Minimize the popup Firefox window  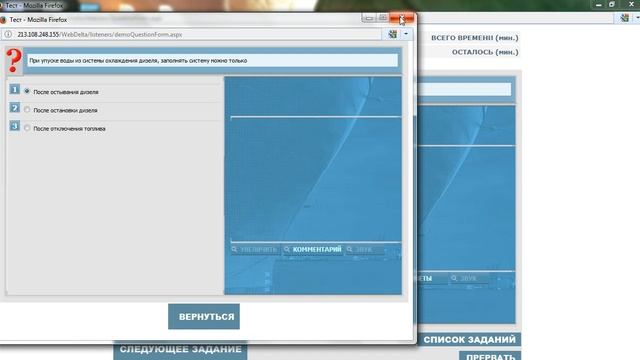pos(369,18)
